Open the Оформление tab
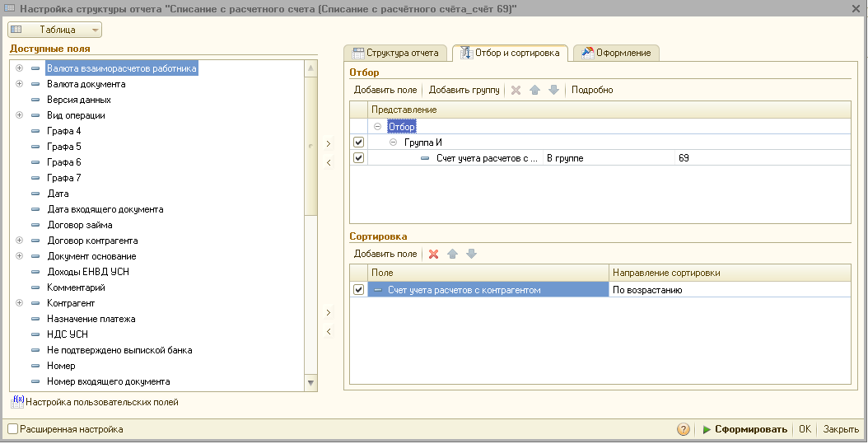 point(615,53)
